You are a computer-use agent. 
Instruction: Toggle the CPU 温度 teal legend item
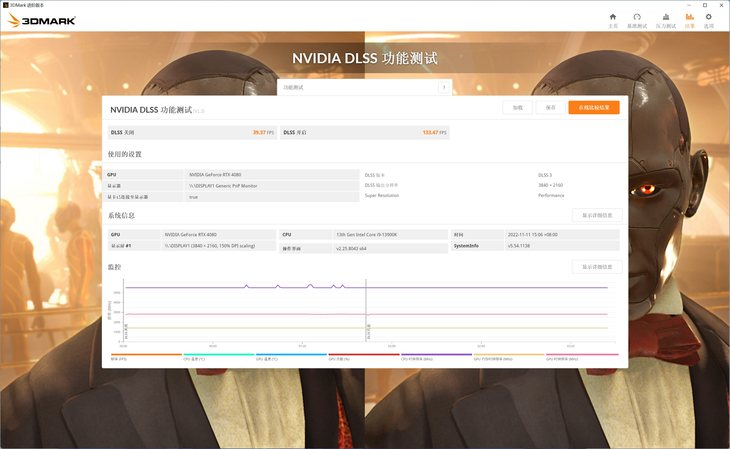(219, 357)
